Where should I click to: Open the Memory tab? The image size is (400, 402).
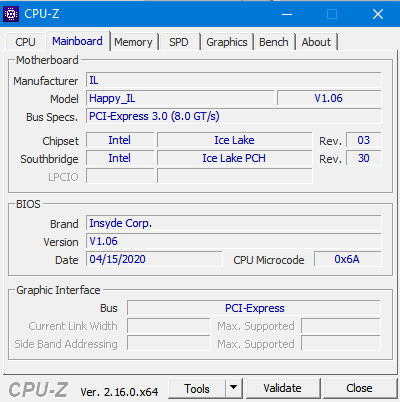click(x=133, y=42)
